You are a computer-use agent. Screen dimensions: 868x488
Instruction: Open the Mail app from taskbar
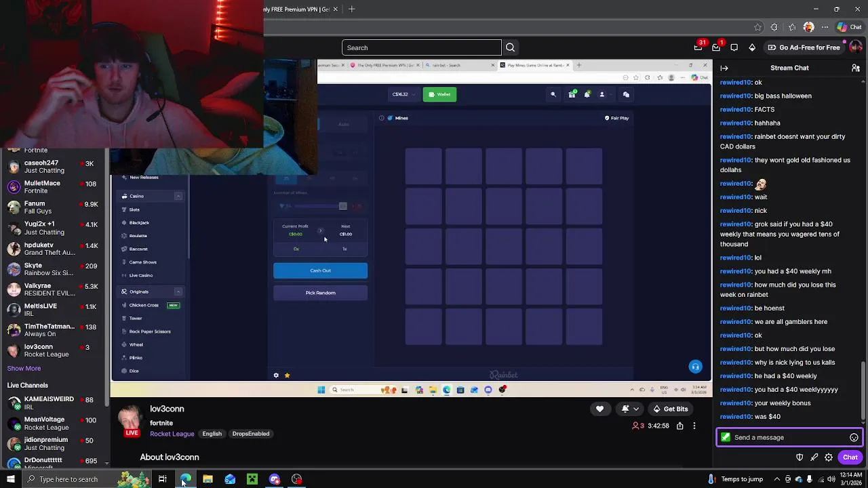pyautogui.click(x=230, y=479)
